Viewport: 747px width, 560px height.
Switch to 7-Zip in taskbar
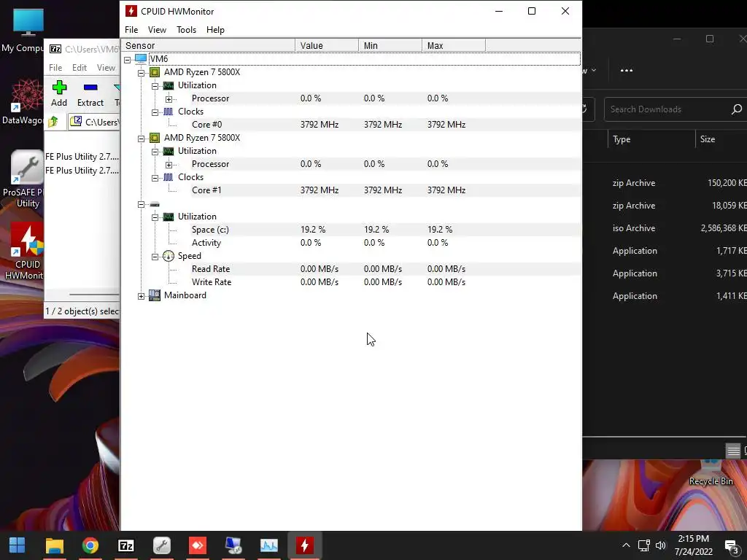pyautogui.click(x=125, y=545)
